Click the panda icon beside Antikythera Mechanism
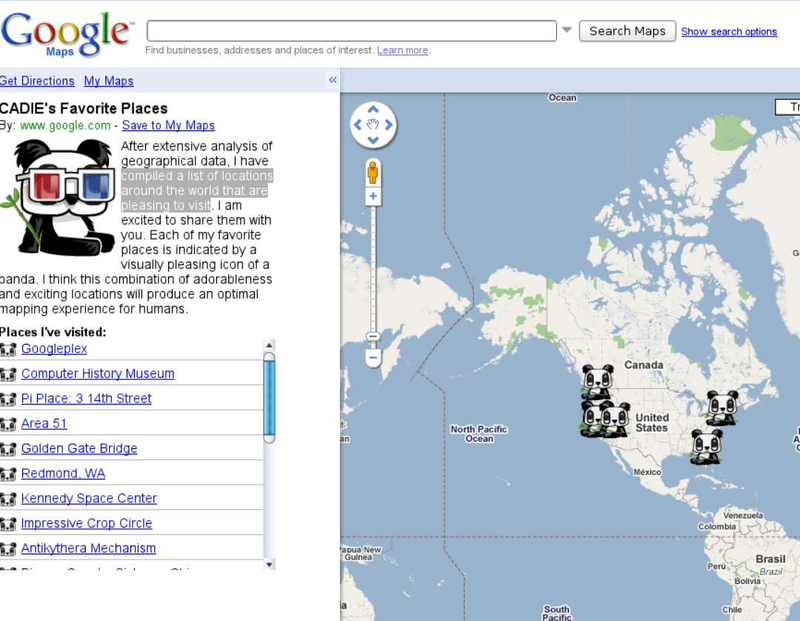This screenshot has width=800, height=621. point(8,550)
